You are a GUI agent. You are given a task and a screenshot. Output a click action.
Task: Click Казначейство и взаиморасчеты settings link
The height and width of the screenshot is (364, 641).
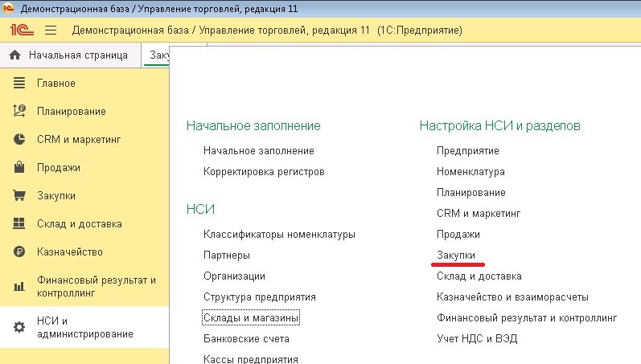click(512, 297)
